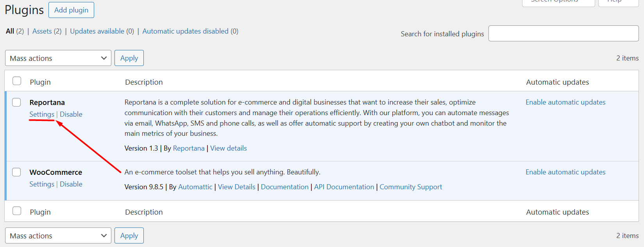
Task: Open Automatic updates disabled filter
Action: click(x=185, y=31)
